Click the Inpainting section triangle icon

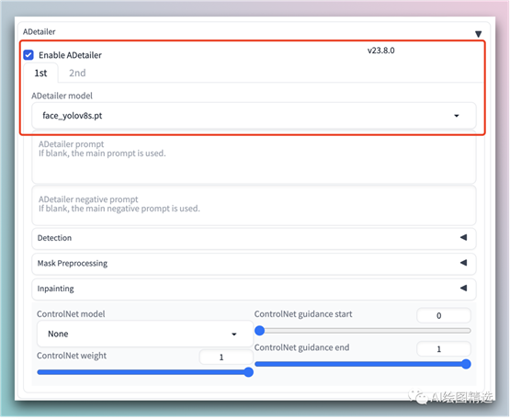pyautogui.click(x=463, y=288)
